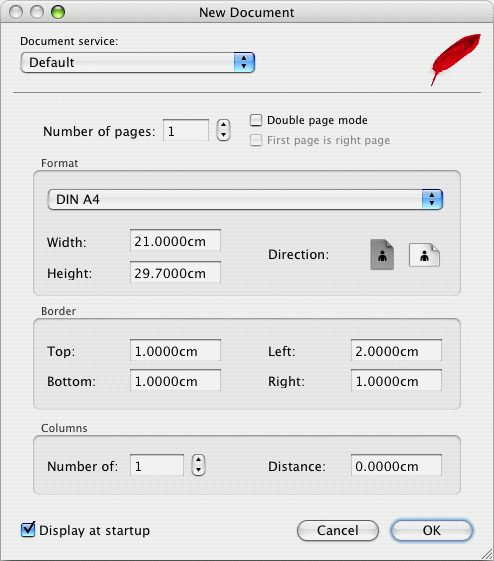Viewport: 494px width, 561px height.
Task: Decrease number of pages with down arrow
Action: point(224,135)
